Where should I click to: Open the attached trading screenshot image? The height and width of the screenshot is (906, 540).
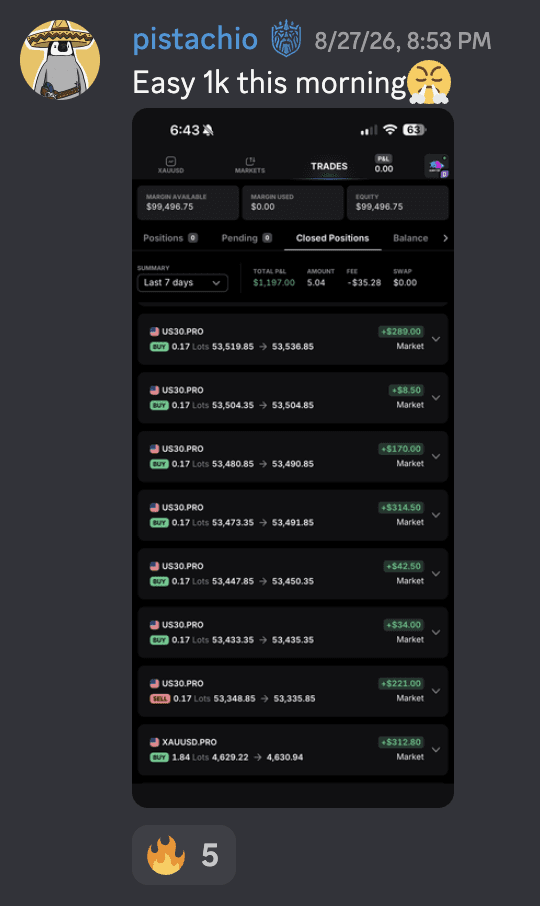pyautogui.click(x=293, y=458)
